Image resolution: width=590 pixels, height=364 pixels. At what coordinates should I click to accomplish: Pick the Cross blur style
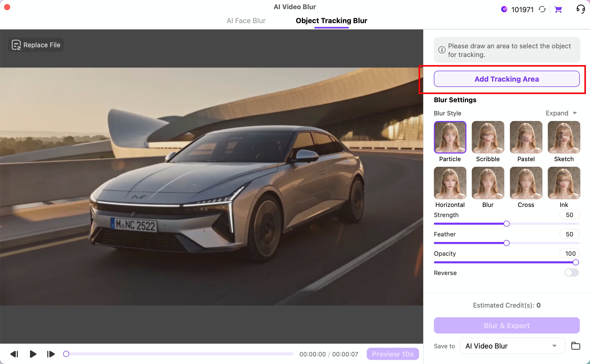click(526, 183)
